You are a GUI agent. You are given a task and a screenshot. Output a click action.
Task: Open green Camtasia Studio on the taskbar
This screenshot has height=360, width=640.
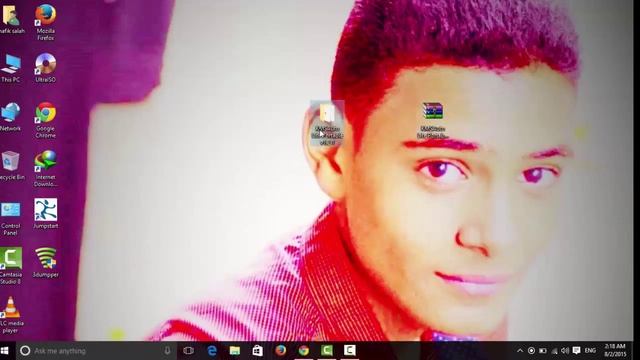coord(327,350)
